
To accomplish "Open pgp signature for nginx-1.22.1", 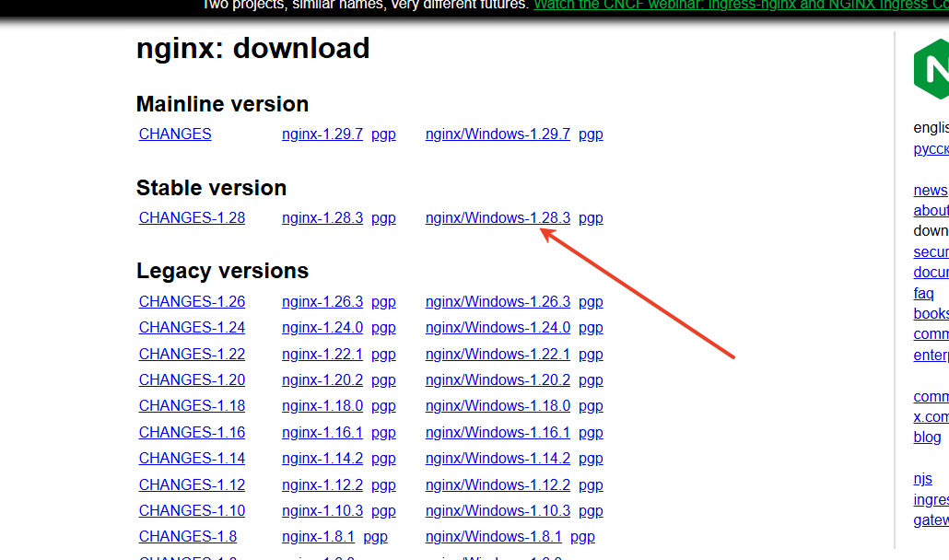I will (x=383, y=354).
